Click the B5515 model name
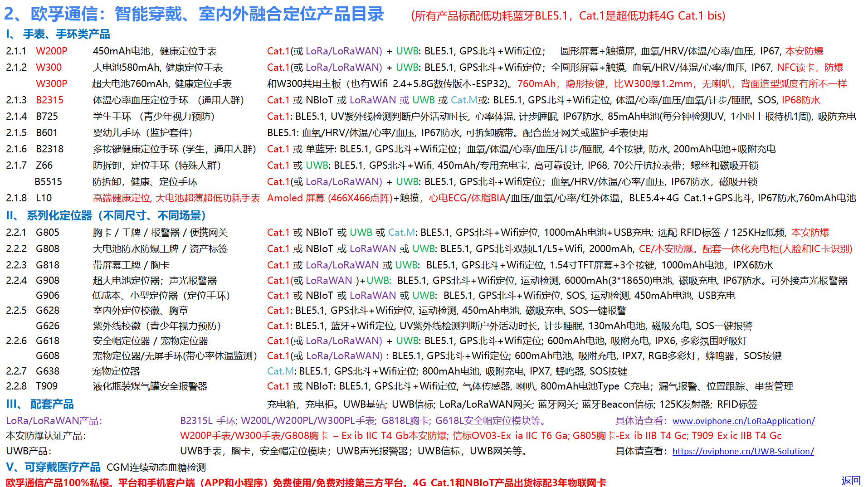 coord(49,181)
